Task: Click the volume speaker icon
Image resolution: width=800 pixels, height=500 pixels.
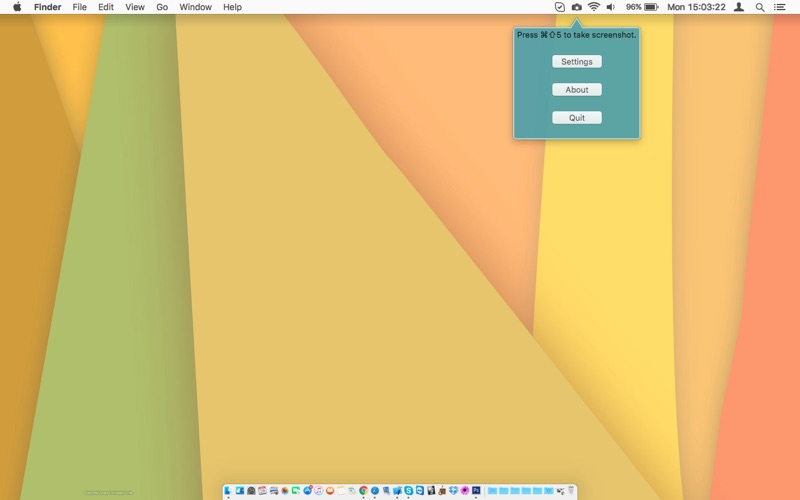Action: pos(611,7)
